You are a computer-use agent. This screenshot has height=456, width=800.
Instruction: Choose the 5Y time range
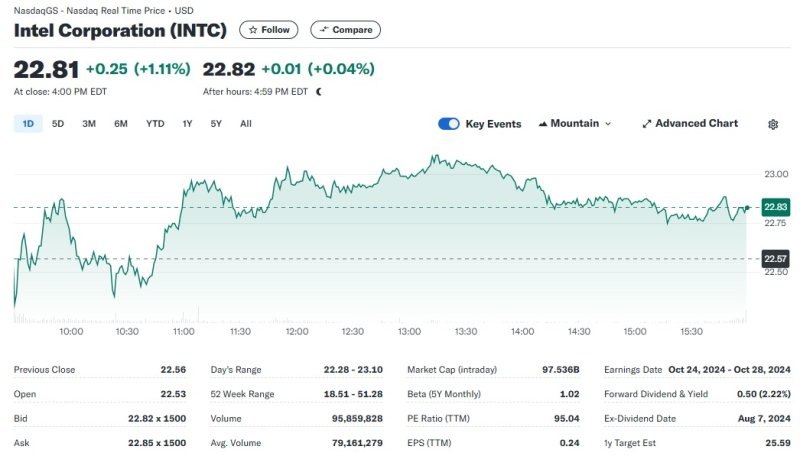(216, 124)
